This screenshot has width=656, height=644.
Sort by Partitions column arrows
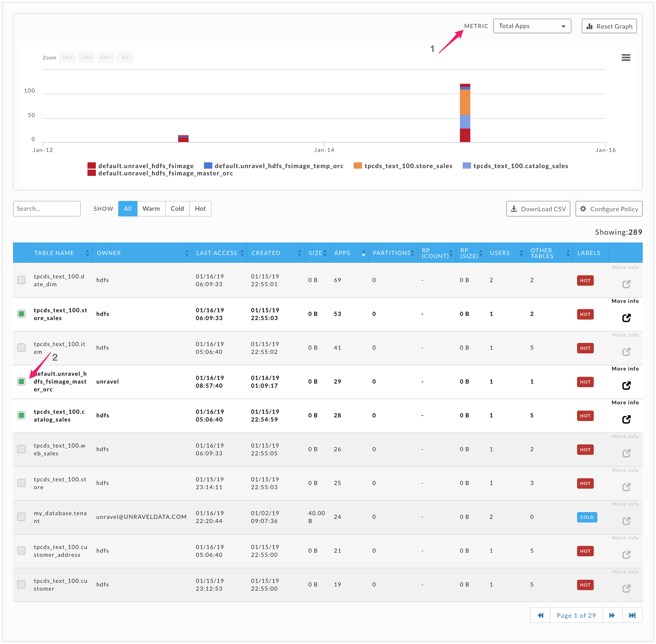pos(412,253)
